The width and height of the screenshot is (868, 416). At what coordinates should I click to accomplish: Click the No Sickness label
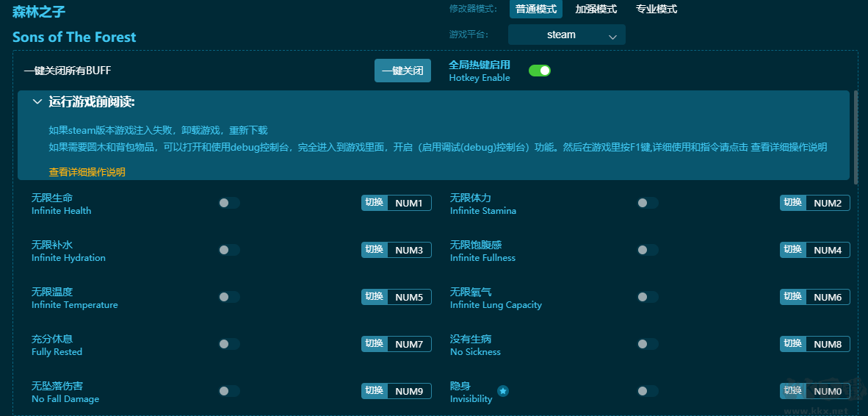(475, 352)
